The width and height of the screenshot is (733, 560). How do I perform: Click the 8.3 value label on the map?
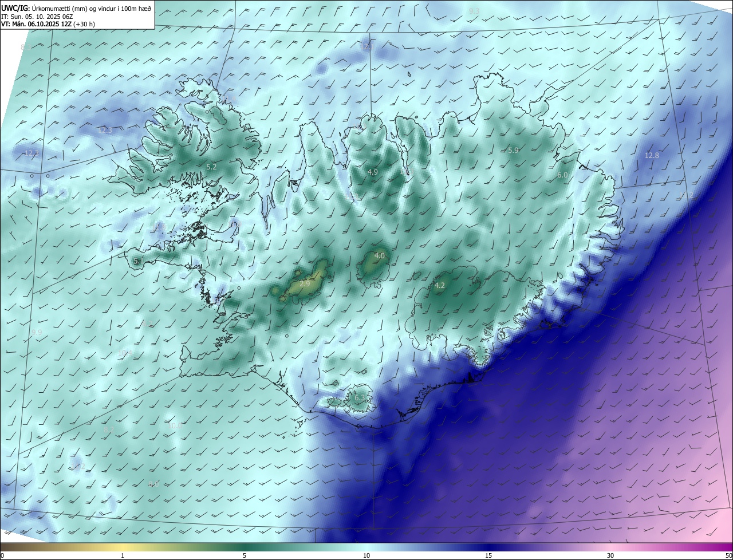(26, 48)
